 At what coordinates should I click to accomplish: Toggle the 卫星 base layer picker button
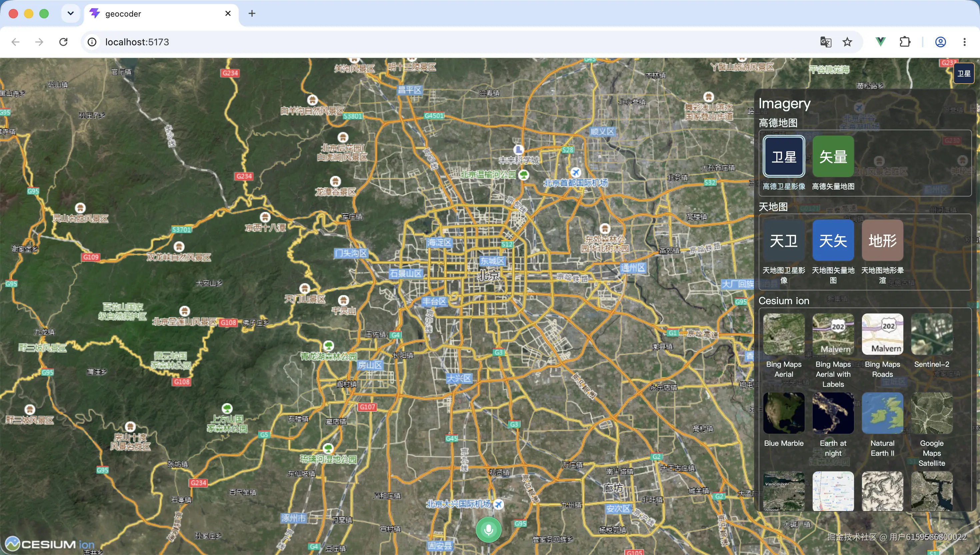(x=964, y=74)
